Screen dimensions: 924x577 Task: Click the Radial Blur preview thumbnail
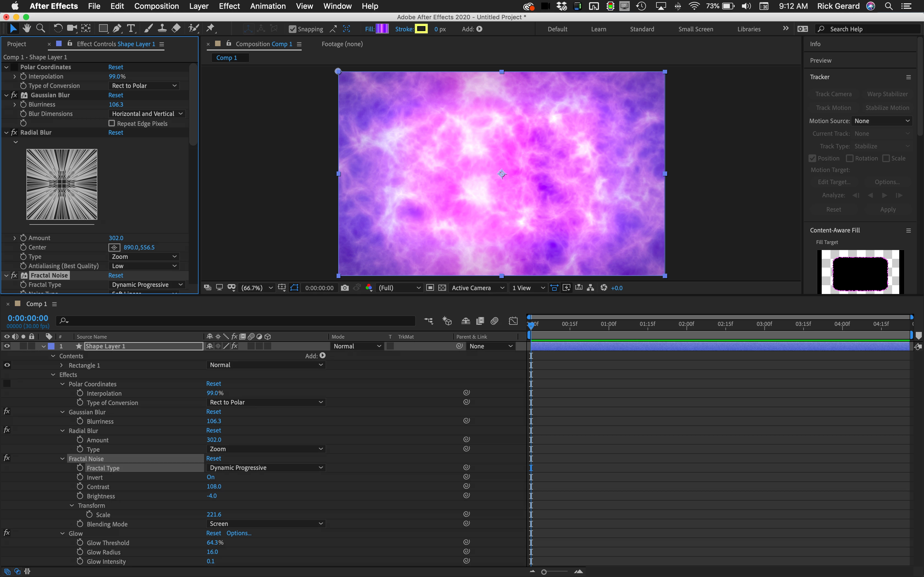pos(62,184)
